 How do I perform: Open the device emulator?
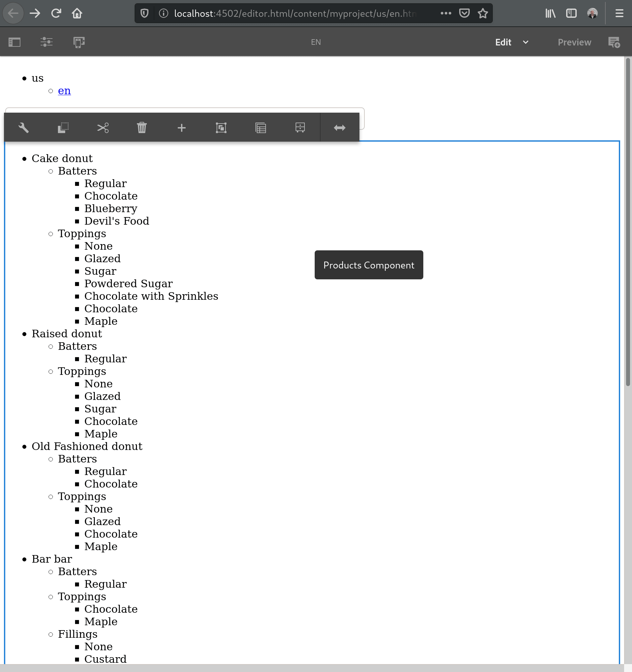point(79,42)
